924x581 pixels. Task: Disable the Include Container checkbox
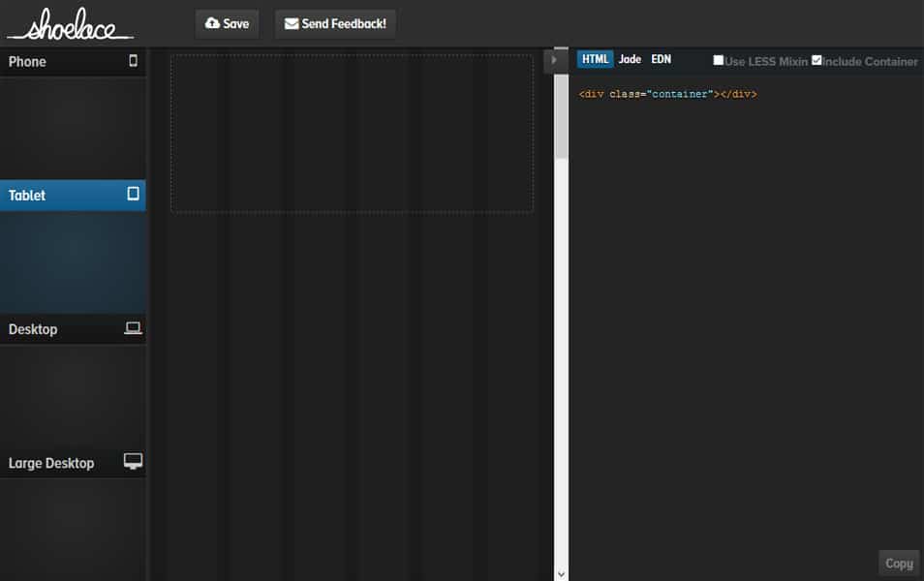coord(816,58)
